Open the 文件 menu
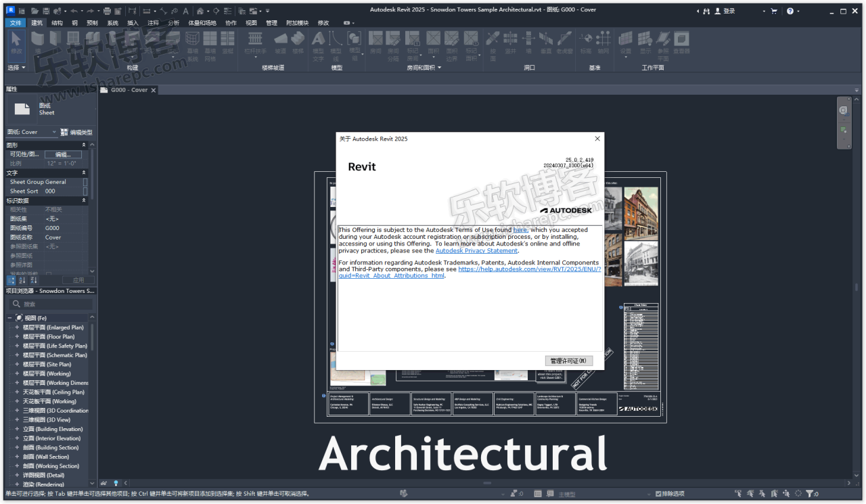This screenshot has height=504, width=866. pyautogui.click(x=15, y=22)
